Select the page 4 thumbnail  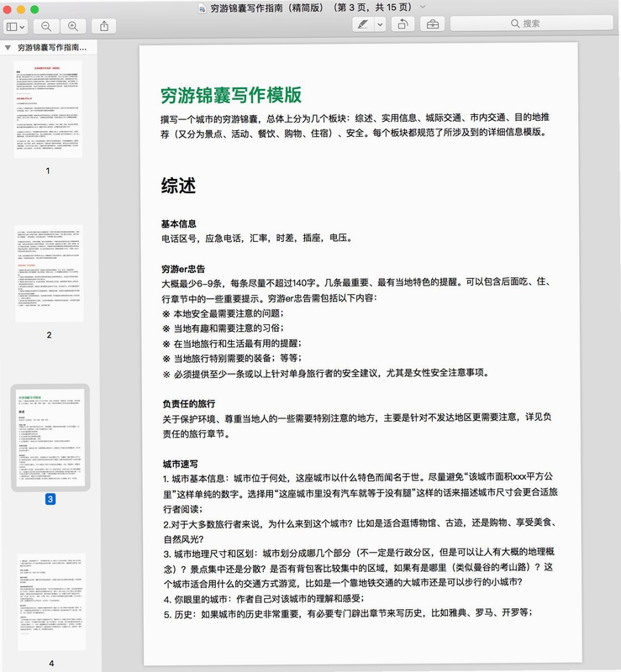tap(51, 601)
